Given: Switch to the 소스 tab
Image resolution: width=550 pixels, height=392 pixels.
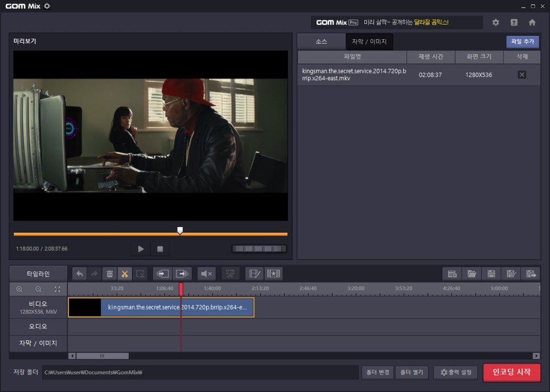Looking at the screenshot, I should pyautogui.click(x=321, y=42).
